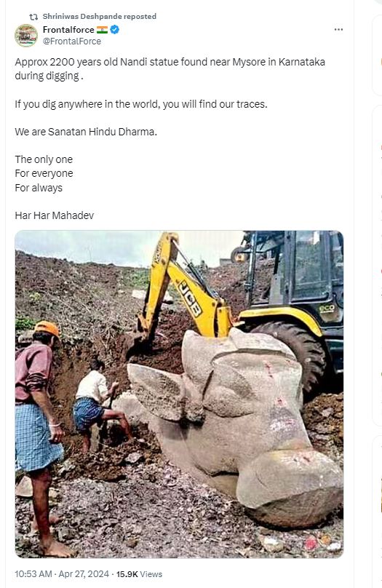
Task: Click the 'We are Sanatan Hindu Dharma' line
Action: click(86, 132)
